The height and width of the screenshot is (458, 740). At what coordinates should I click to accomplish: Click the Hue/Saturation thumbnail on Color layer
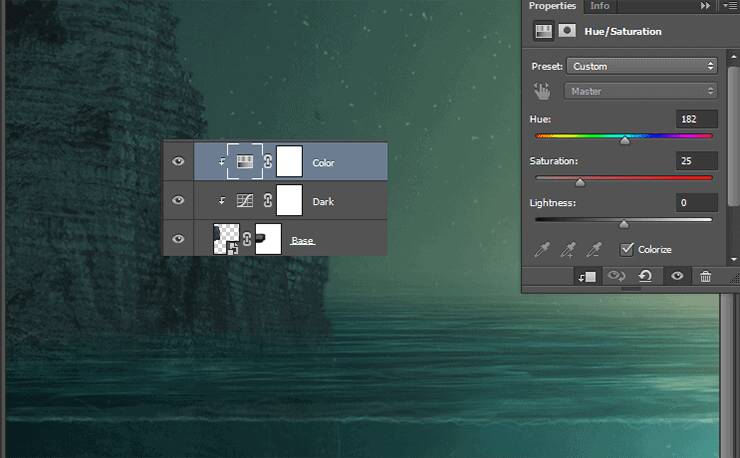244,161
